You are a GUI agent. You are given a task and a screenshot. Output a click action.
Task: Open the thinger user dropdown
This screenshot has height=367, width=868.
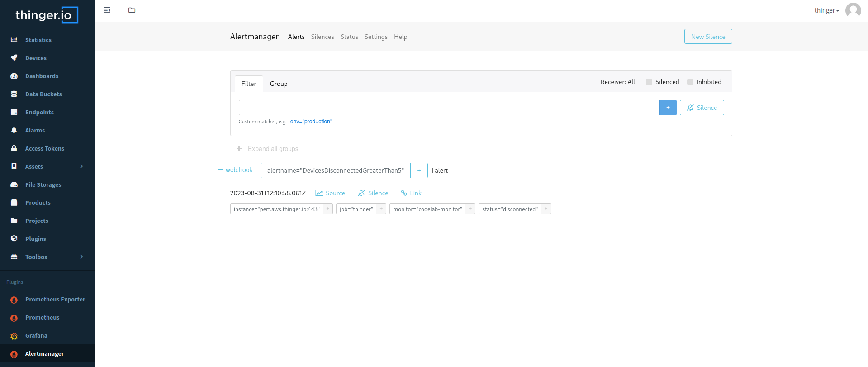click(x=826, y=10)
